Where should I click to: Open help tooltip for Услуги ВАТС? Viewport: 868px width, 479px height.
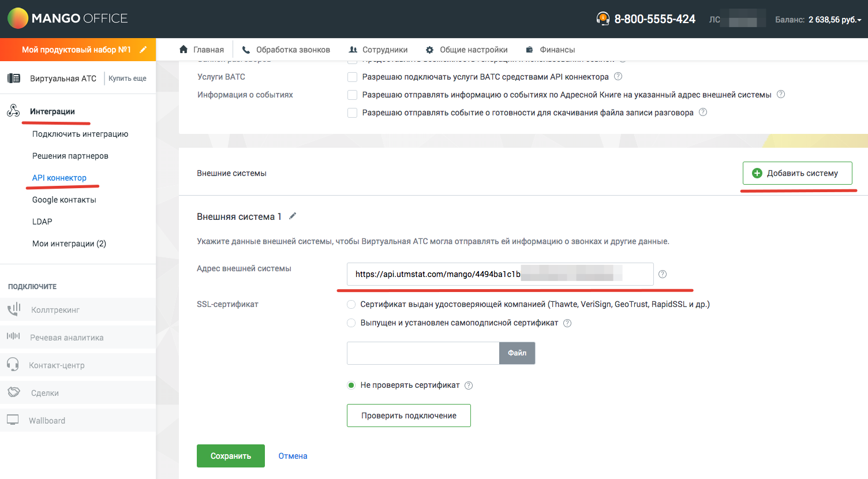[x=618, y=76]
